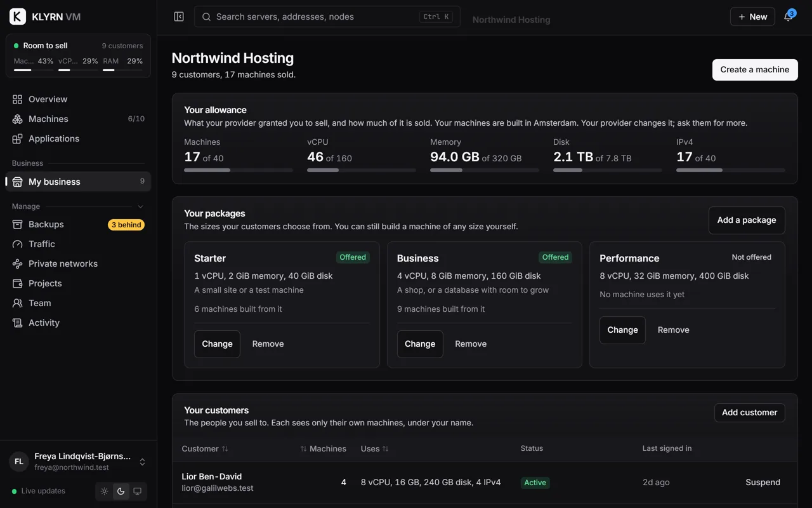This screenshot has height=508, width=812.
Task: Click the Active status badge
Action: pyautogui.click(x=535, y=483)
